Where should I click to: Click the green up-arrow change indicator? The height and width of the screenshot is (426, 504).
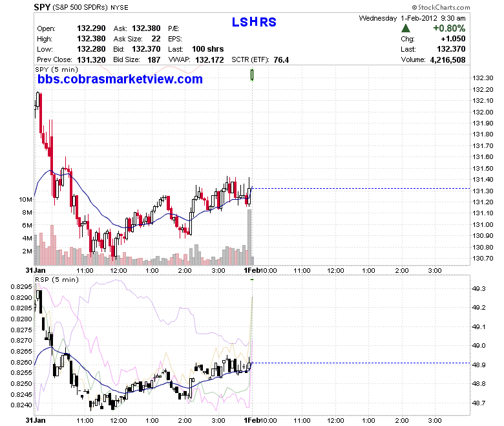[x=406, y=28]
